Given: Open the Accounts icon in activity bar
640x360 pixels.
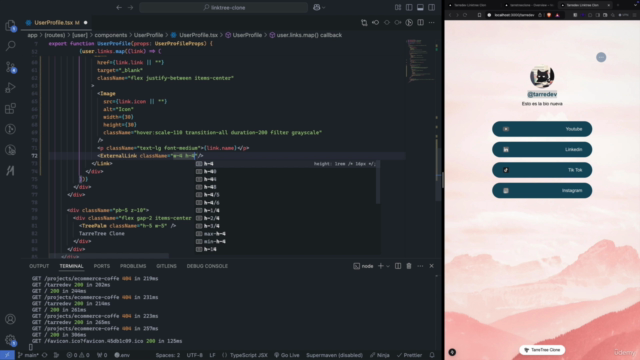Looking at the screenshot, I should [11, 319].
